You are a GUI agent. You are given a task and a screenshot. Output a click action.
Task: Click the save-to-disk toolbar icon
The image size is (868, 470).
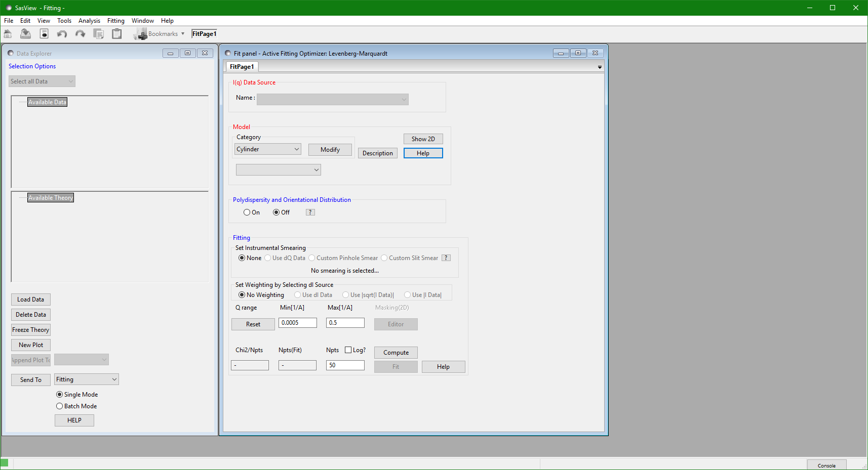25,34
